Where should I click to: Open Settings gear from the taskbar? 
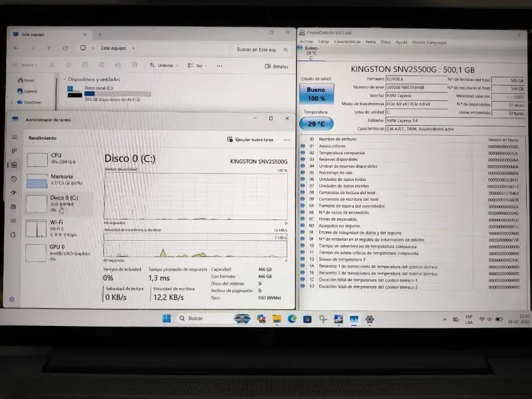tap(370, 319)
